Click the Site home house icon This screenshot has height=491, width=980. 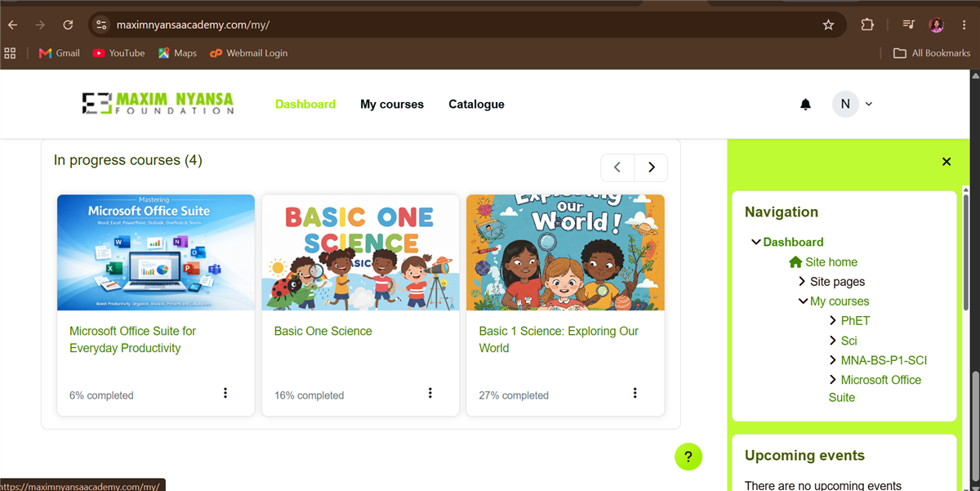795,262
